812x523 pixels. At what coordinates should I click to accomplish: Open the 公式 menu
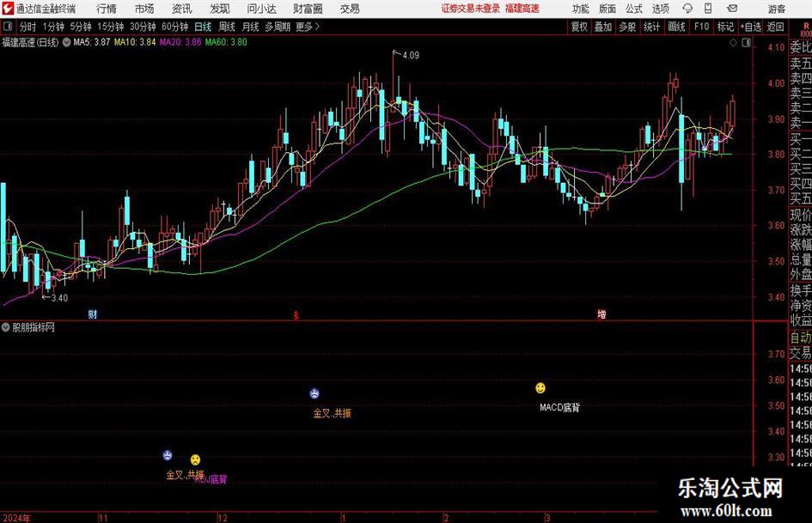(634, 9)
